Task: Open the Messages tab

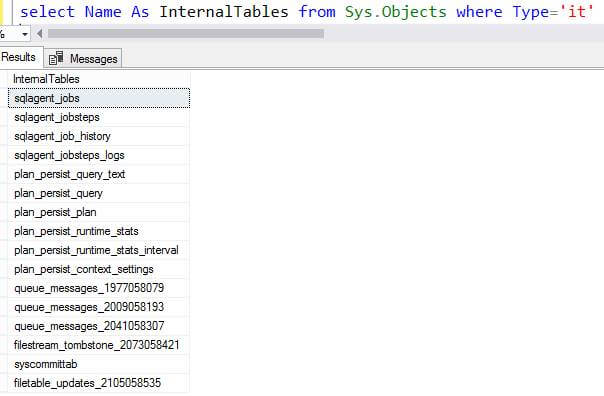Action: click(83, 59)
